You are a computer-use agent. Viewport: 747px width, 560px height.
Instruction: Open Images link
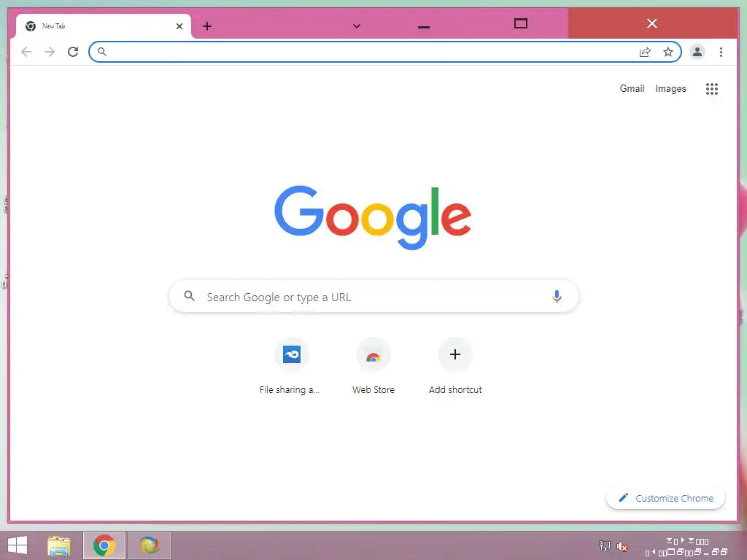[670, 88]
